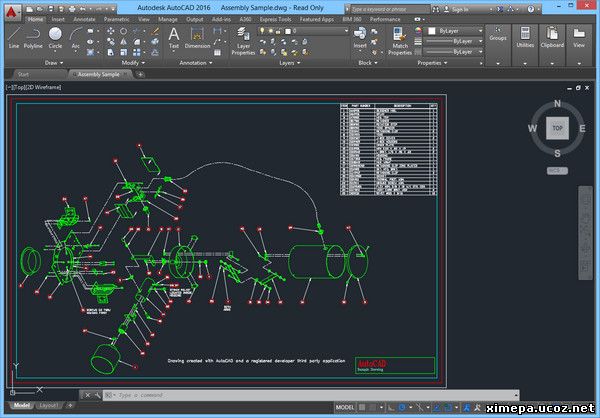The height and width of the screenshot is (418, 600).
Task: Open the first ByLayer properties dropdown
Action: [x=461, y=31]
